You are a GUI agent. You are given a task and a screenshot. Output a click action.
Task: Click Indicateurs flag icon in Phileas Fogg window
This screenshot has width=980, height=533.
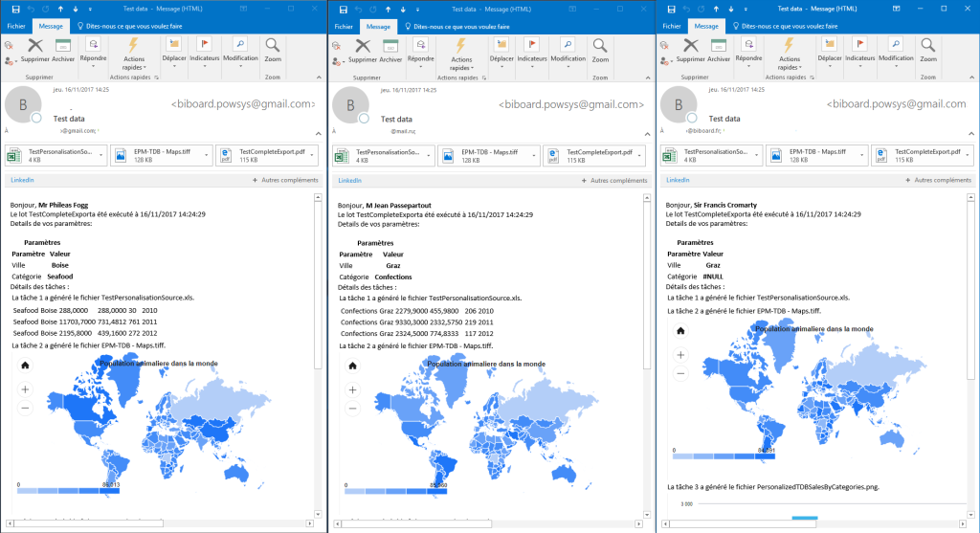tap(205, 44)
